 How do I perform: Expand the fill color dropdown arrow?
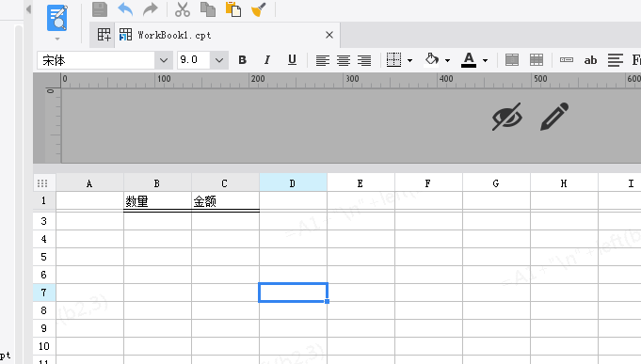(x=448, y=60)
